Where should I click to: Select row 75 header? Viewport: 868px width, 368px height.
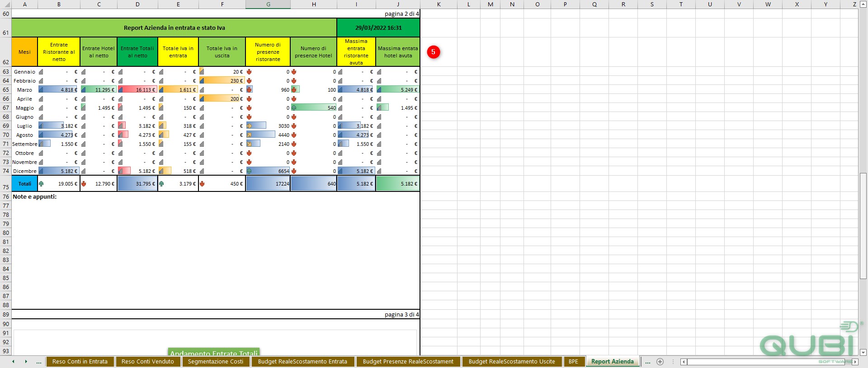click(6, 184)
